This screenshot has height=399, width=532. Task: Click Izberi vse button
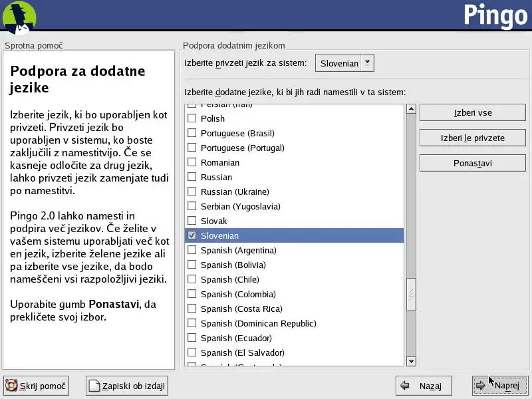473,112
